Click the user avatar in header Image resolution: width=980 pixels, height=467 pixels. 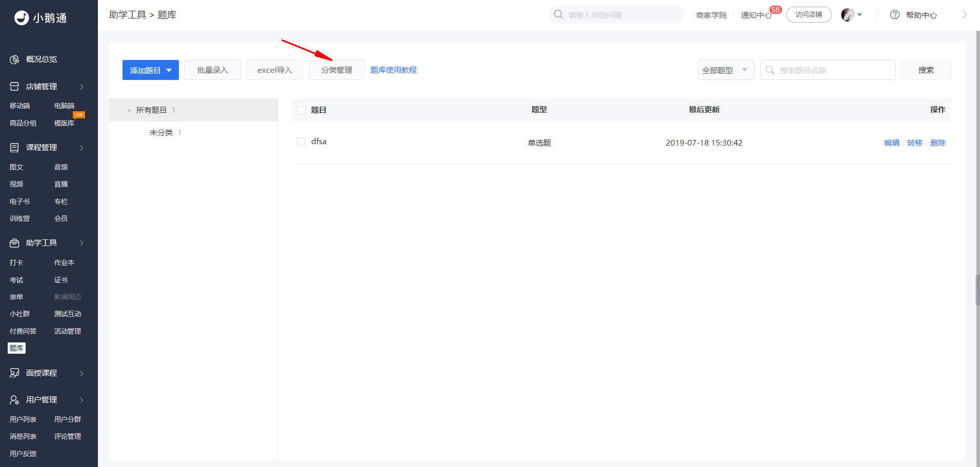coord(848,15)
